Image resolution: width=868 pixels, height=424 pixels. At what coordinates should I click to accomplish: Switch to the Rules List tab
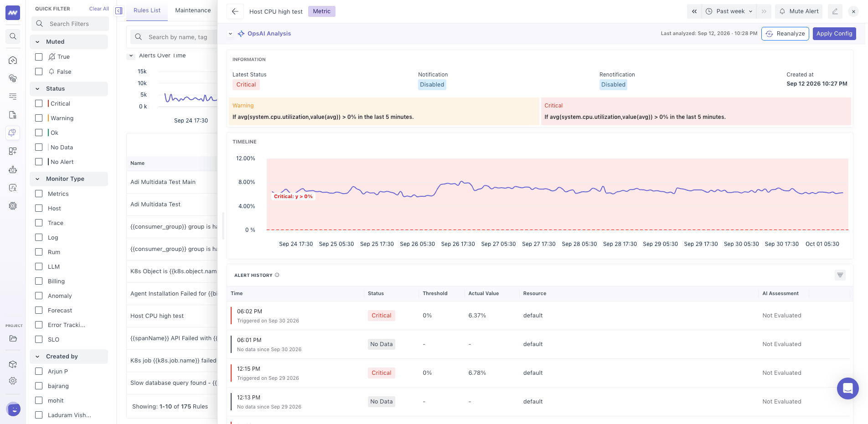coord(147,10)
